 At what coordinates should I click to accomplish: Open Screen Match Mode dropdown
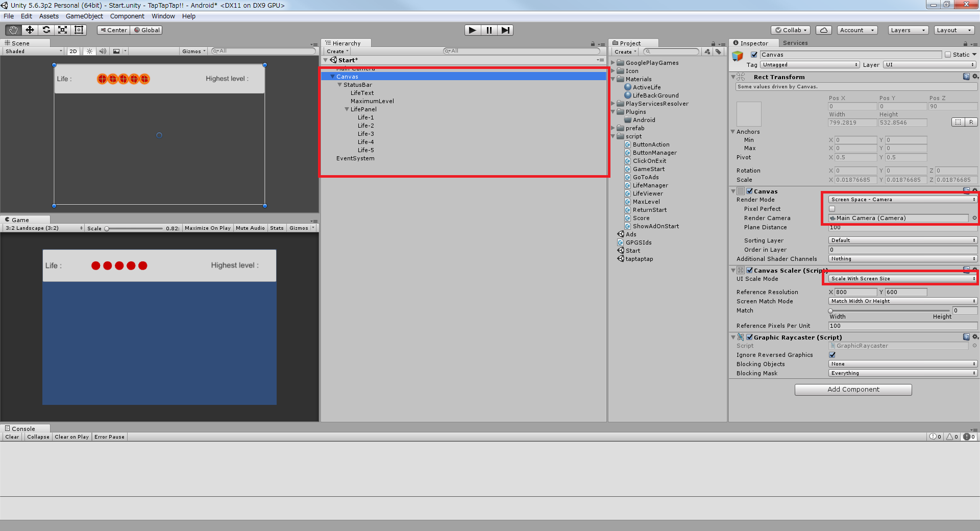(902, 301)
